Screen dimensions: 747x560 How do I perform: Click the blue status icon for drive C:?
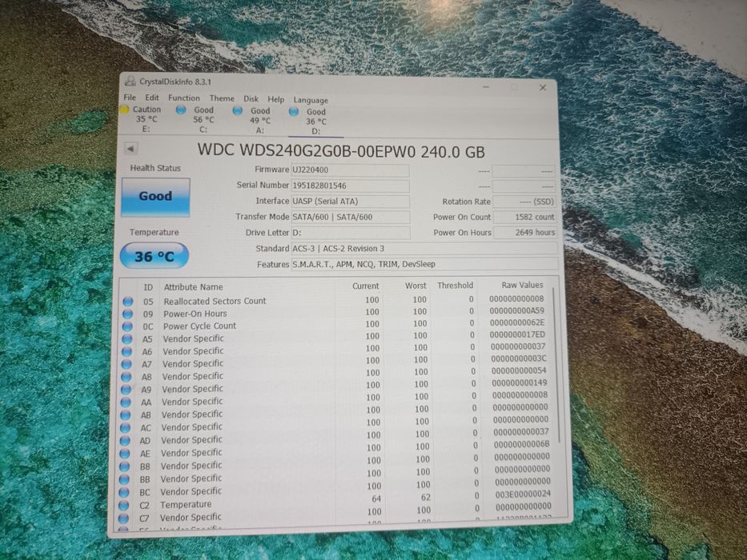point(181,110)
